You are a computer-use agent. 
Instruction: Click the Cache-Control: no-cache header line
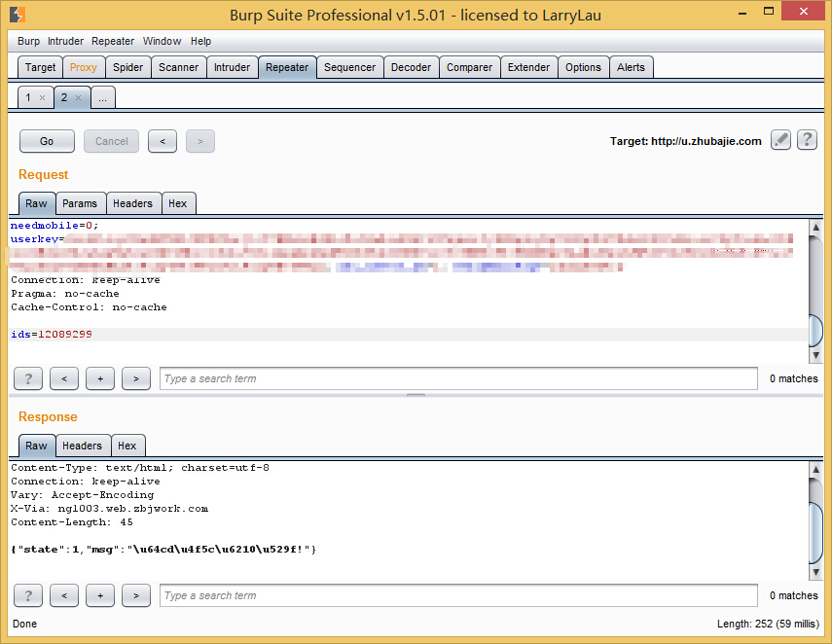(x=89, y=307)
